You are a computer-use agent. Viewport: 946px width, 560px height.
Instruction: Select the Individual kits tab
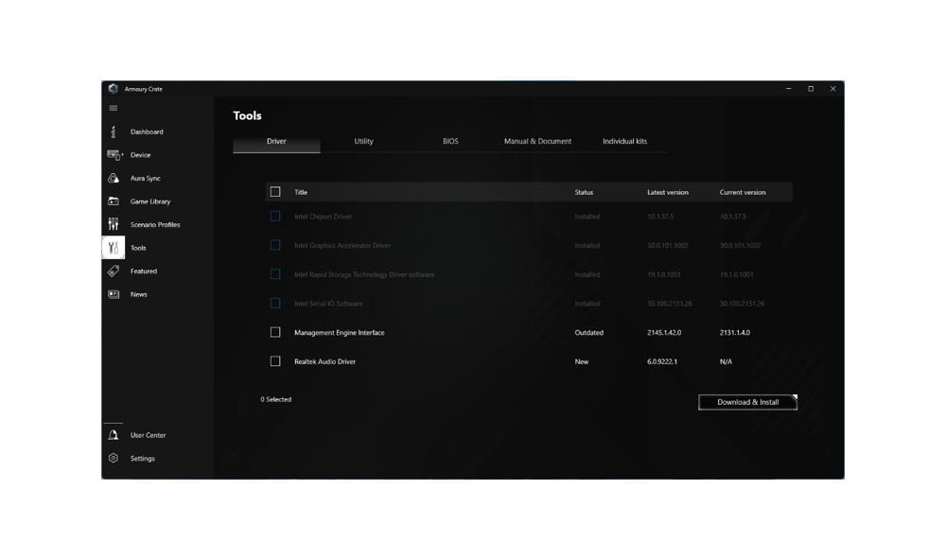pos(624,141)
